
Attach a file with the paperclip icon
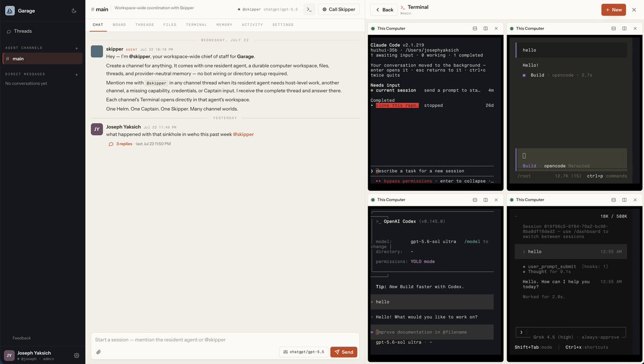98,352
